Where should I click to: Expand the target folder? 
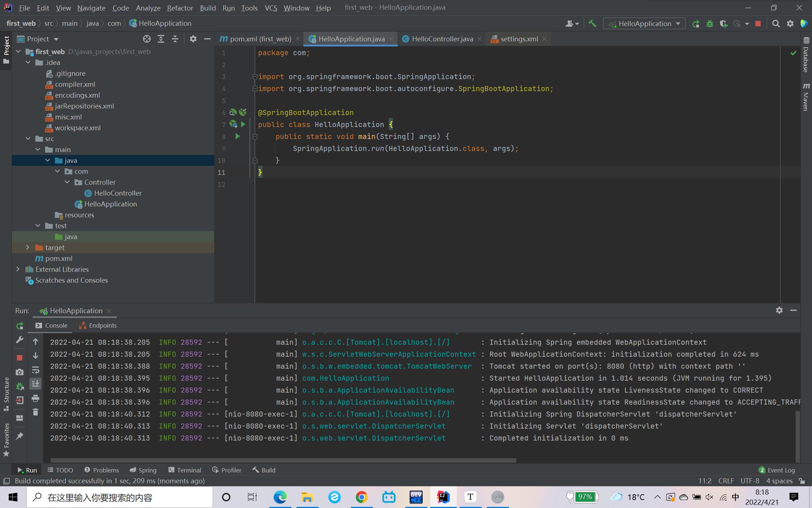click(28, 247)
